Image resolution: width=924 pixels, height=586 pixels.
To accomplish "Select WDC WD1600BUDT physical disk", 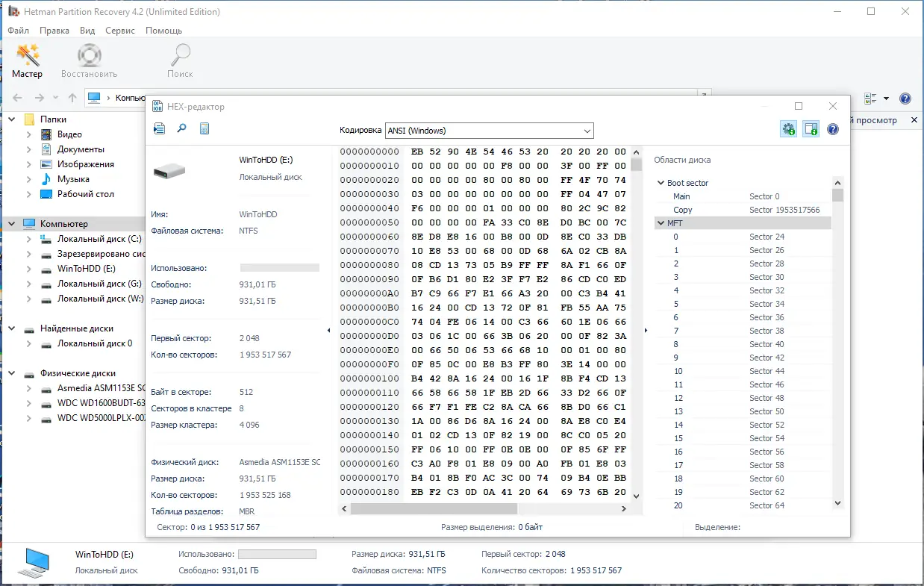I will coord(101,403).
